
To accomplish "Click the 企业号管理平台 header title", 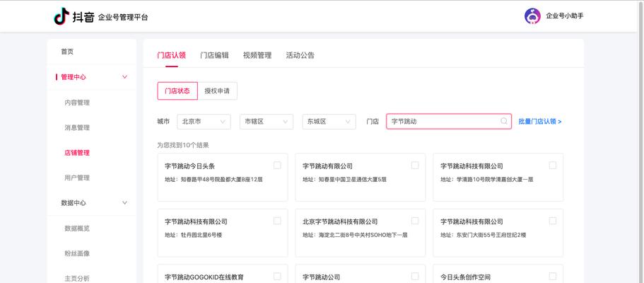I will (123, 17).
